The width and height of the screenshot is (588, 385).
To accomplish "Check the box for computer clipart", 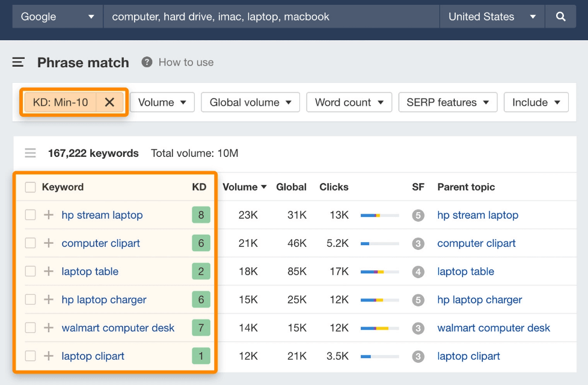I will point(30,243).
